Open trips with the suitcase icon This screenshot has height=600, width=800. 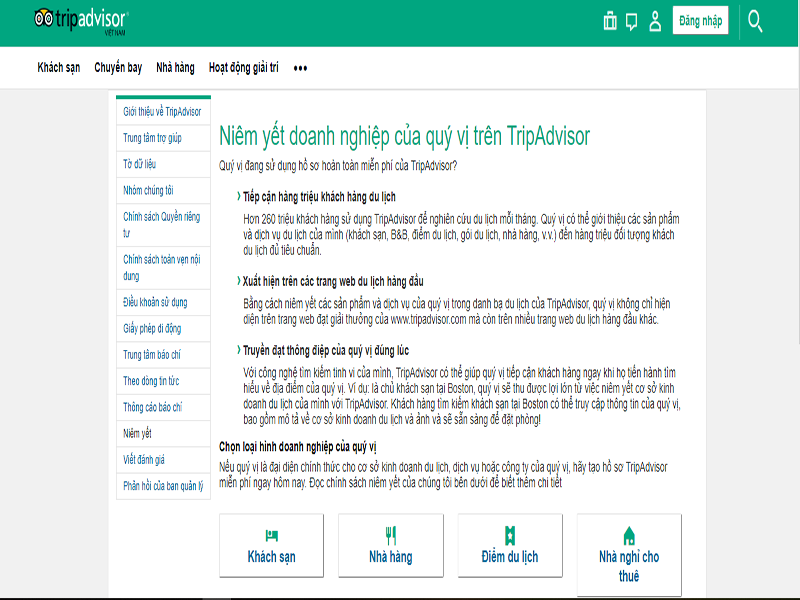click(610, 20)
